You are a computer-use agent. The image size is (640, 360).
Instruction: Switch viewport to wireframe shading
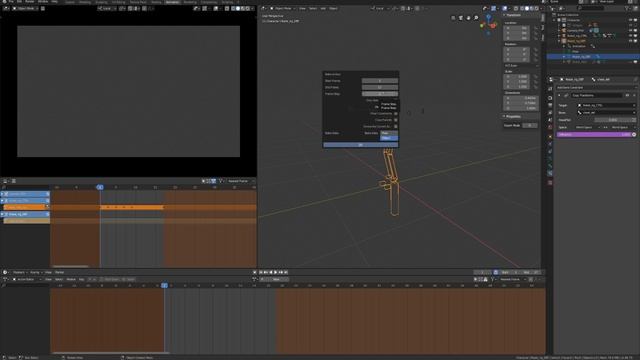point(522,8)
